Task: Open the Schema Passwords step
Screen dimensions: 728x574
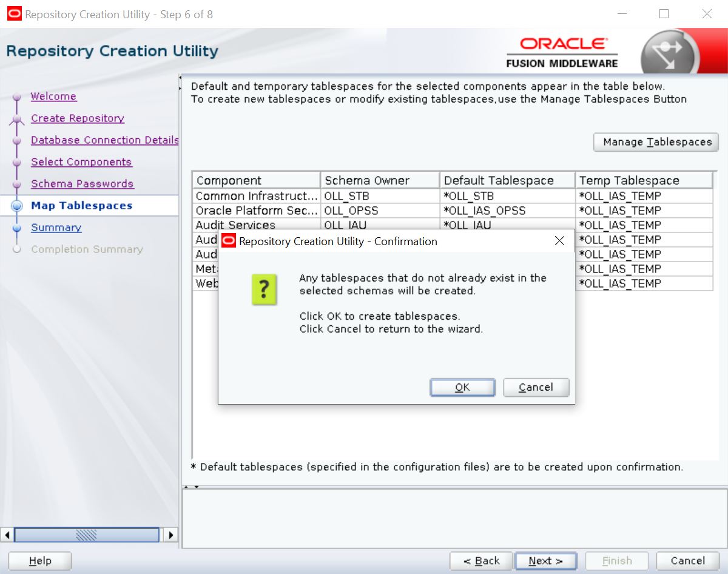Action: tap(83, 184)
